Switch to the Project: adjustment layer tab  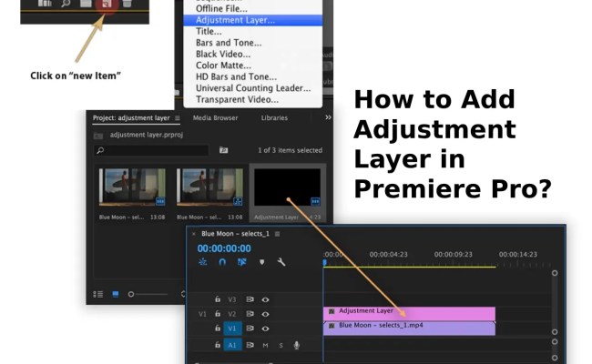pos(131,117)
